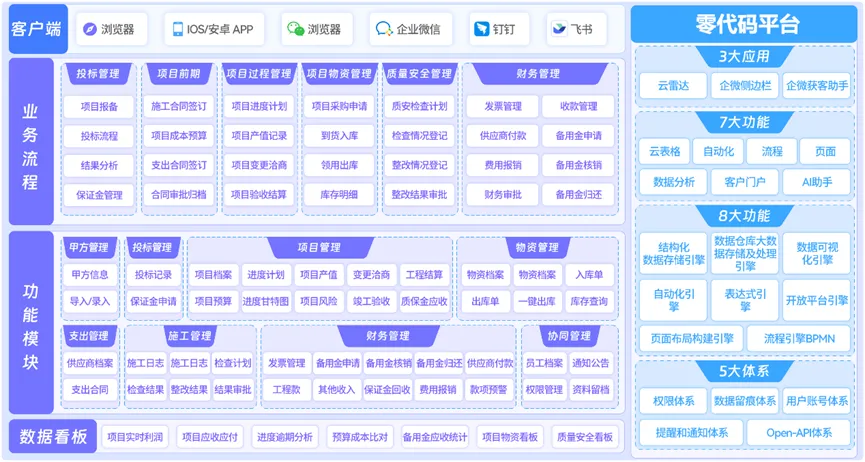The width and height of the screenshot is (865, 462).
Task: Click the 客户端 side label
Action: 38,29
